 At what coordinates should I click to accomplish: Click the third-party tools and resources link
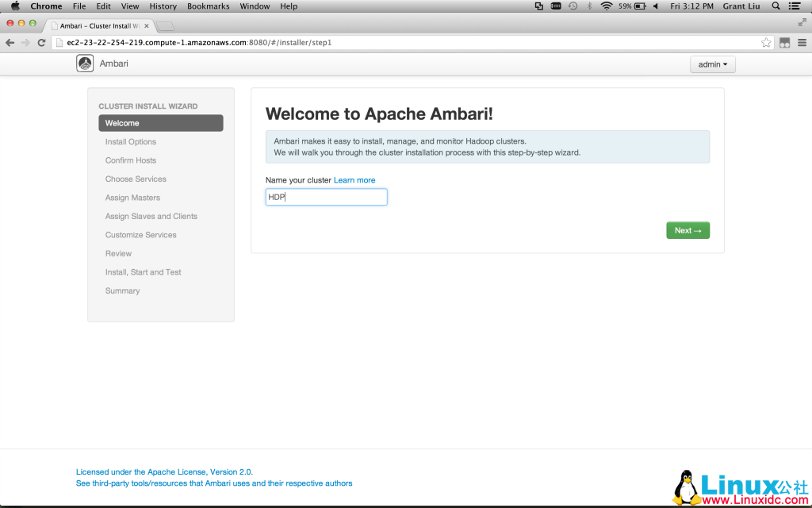[213, 483]
